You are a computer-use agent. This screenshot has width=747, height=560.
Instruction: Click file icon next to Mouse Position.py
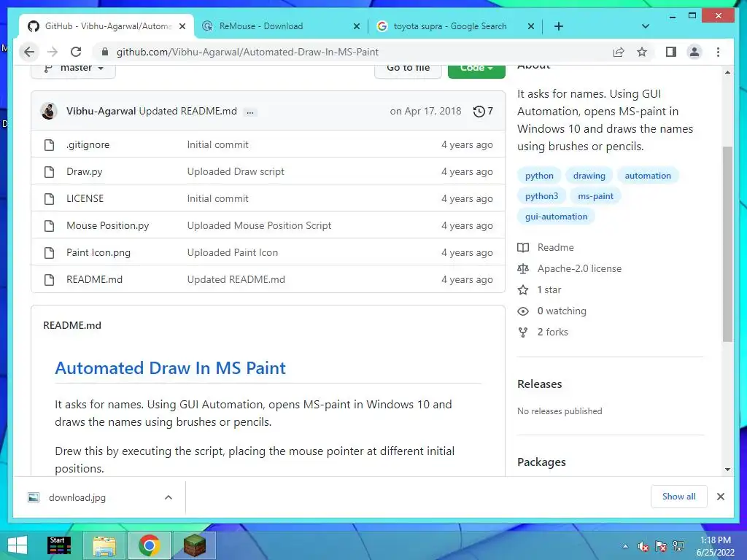pyautogui.click(x=49, y=226)
